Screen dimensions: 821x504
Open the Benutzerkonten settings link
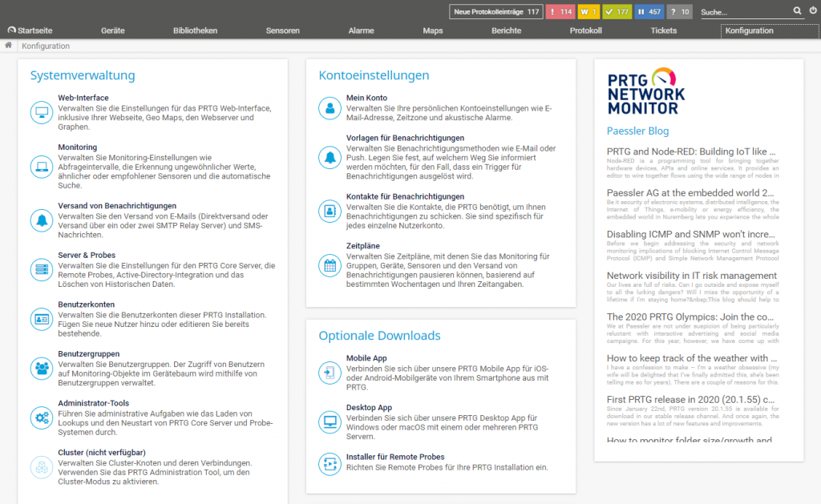tap(86, 304)
